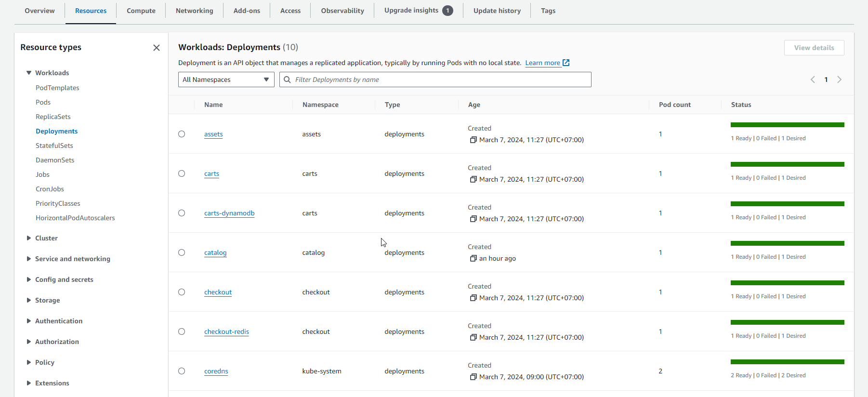Select the checkout deployment radio button
Viewport: 868px width, 397px height.
(x=182, y=292)
